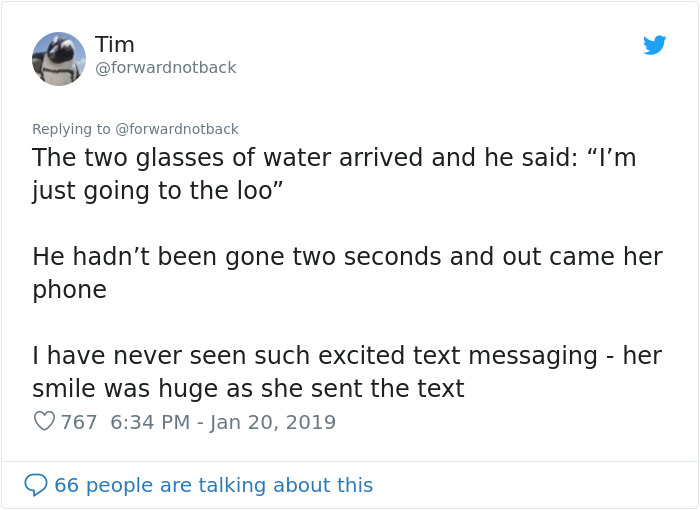Open the display name "Tim"

tap(115, 45)
